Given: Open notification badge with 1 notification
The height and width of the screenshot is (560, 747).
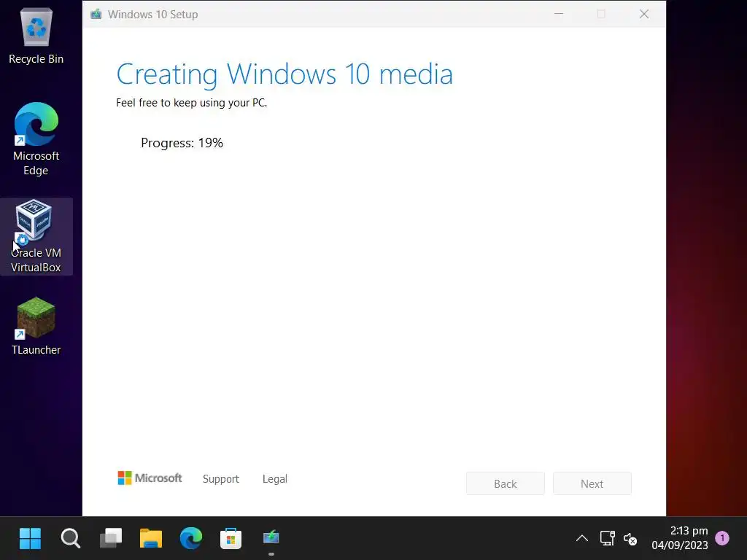Looking at the screenshot, I should pos(722,538).
